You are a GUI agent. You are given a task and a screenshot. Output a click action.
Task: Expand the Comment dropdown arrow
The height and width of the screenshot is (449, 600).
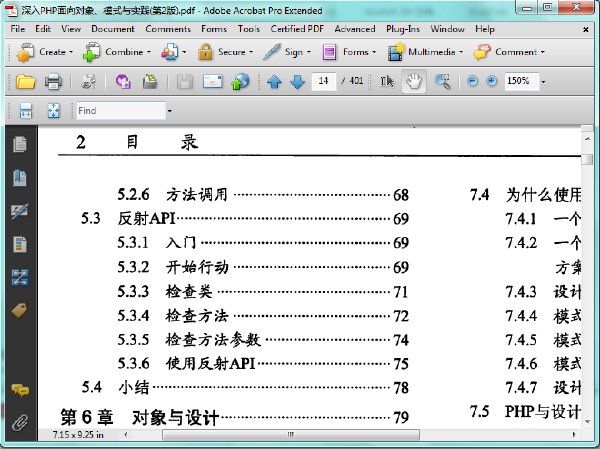pyautogui.click(x=543, y=52)
